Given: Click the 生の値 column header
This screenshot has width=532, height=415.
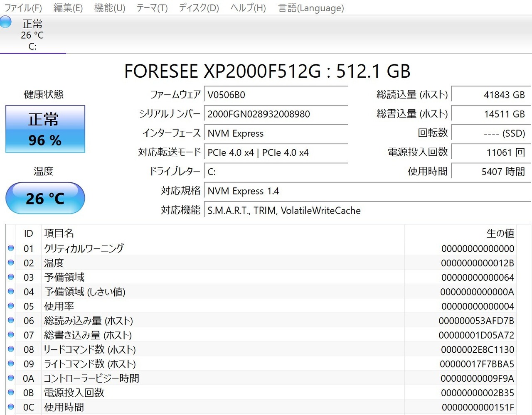Looking at the screenshot, I should 500,233.
